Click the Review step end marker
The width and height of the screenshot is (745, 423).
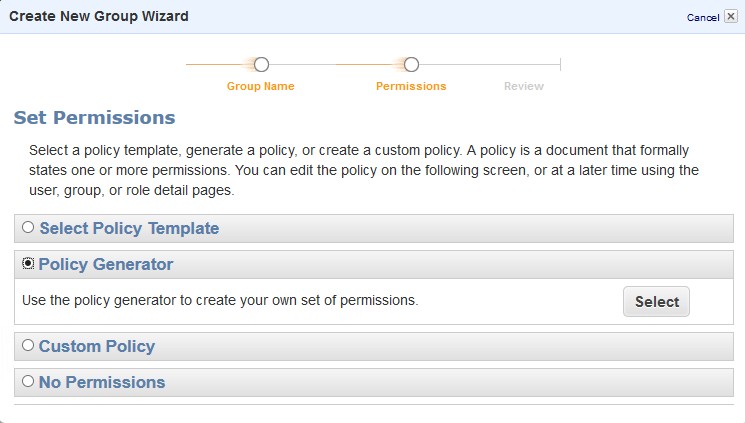coord(560,64)
